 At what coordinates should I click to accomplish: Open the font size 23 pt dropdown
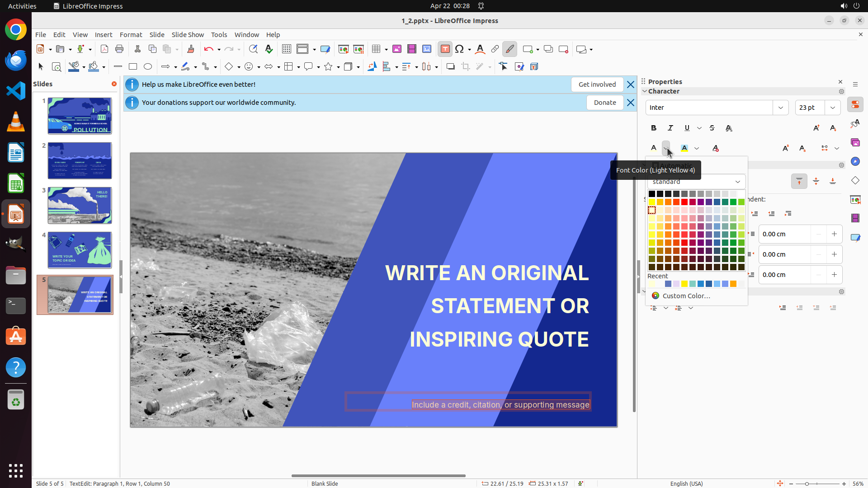833,108
